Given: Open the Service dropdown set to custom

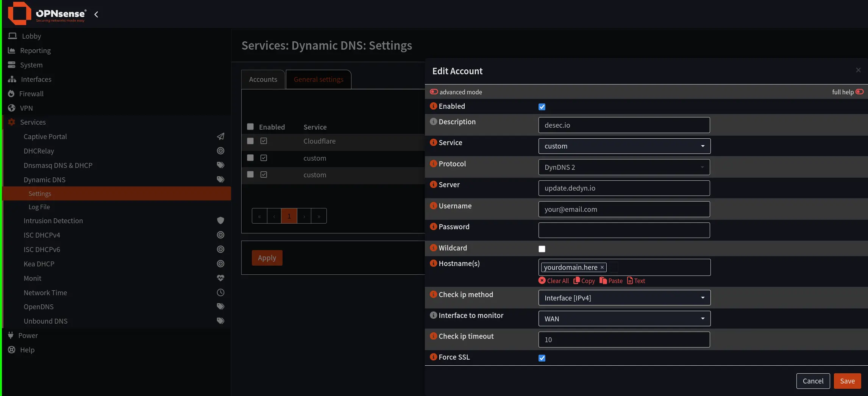Looking at the screenshot, I should click(624, 146).
